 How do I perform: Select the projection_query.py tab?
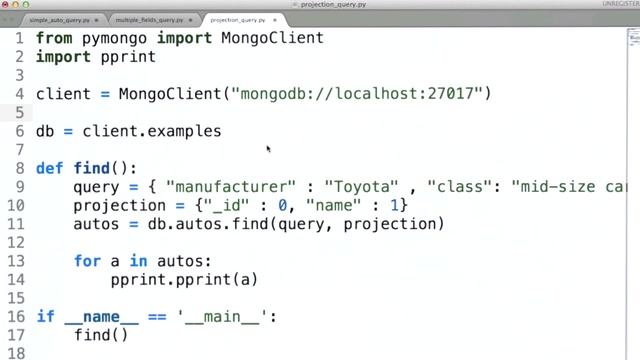tap(238, 20)
